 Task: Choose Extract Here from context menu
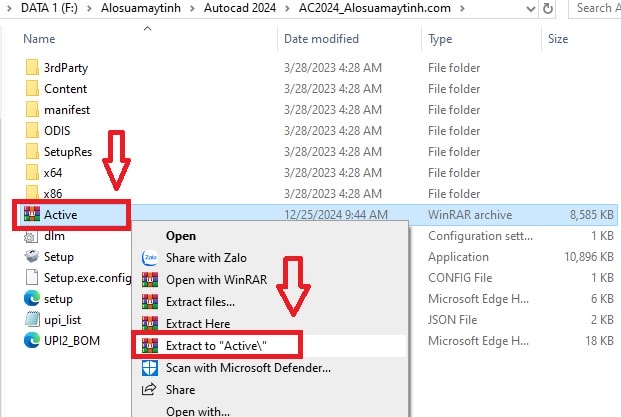point(199,324)
